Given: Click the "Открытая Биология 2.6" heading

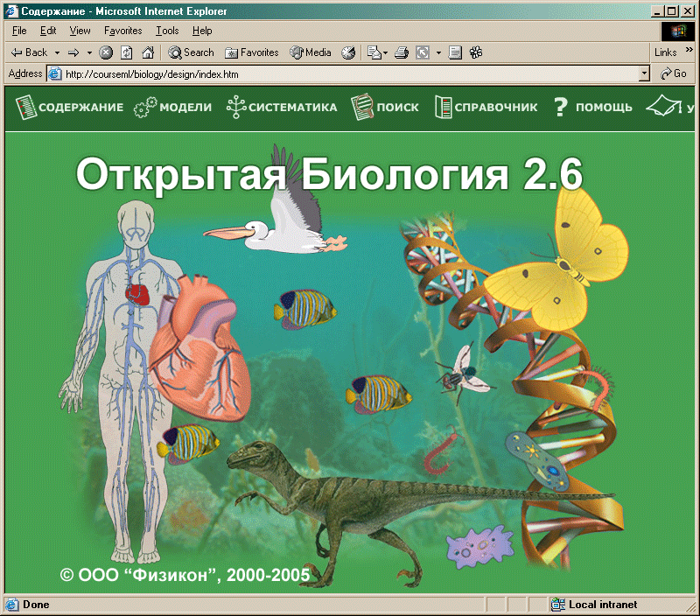Looking at the screenshot, I should pyautogui.click(x=330, y=174).
